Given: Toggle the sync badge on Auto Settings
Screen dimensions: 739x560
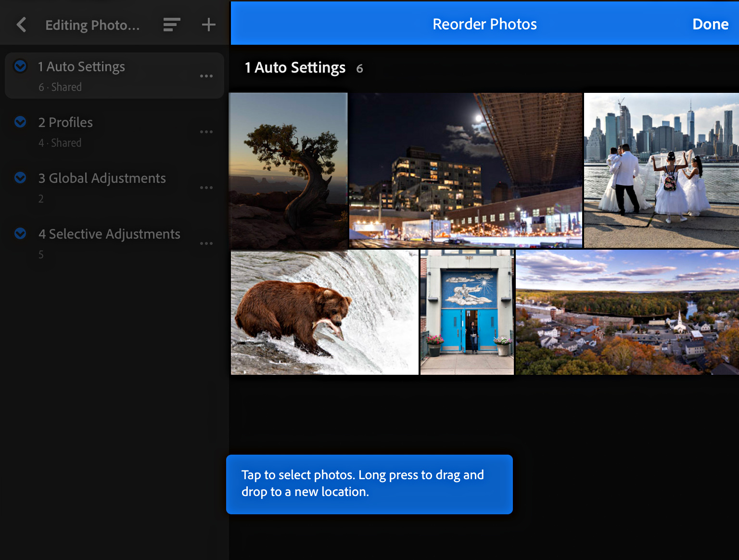Looking at the screenshot, I should [x=20, y=66].
